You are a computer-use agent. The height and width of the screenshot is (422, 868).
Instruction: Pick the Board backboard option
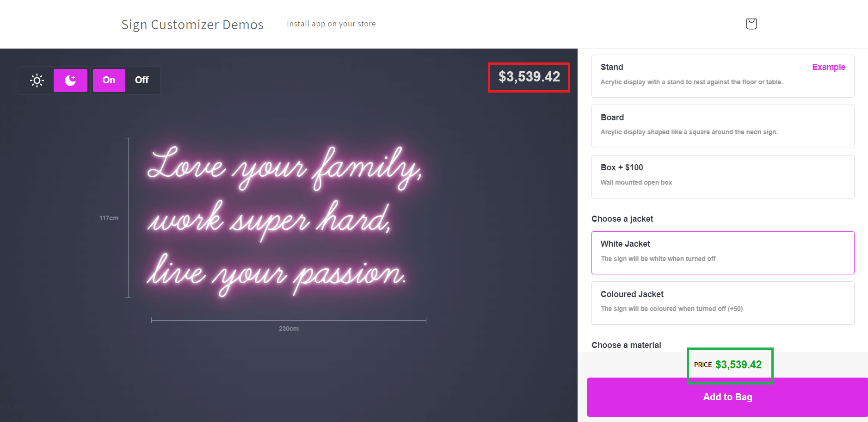click(722, 126)
